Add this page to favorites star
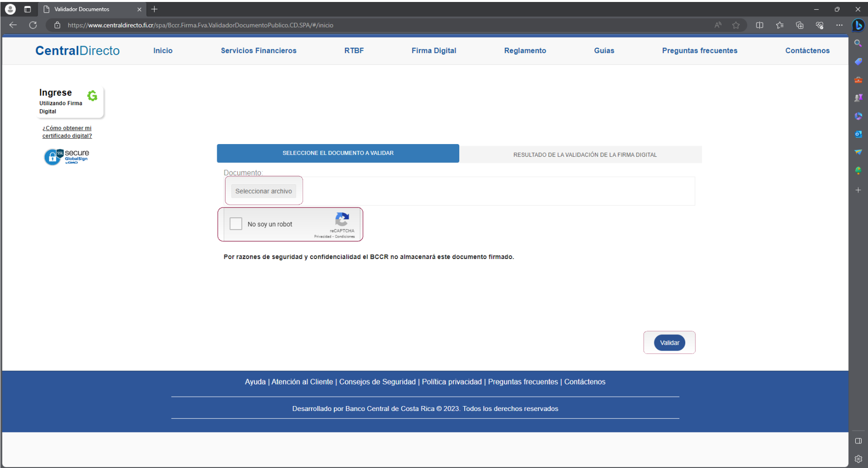The image size is (868, 468). click(736, 25)
